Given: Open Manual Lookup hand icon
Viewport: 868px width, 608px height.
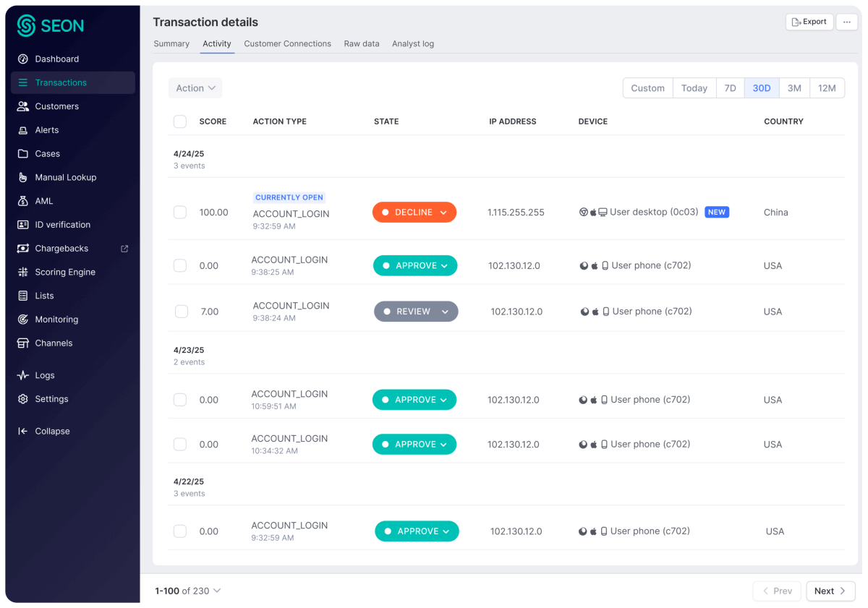Looking at the screenshot, I should click(23, 178).
